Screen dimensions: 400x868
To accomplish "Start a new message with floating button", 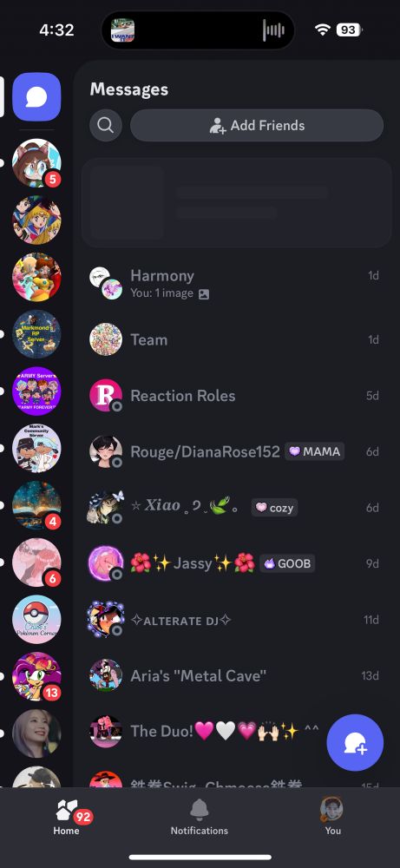I will [355, 742].
